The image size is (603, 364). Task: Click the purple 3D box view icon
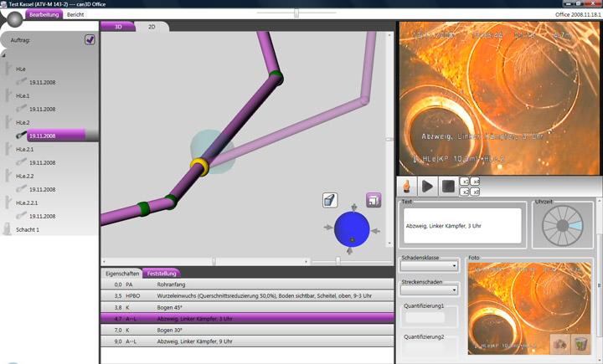point(374,200)
